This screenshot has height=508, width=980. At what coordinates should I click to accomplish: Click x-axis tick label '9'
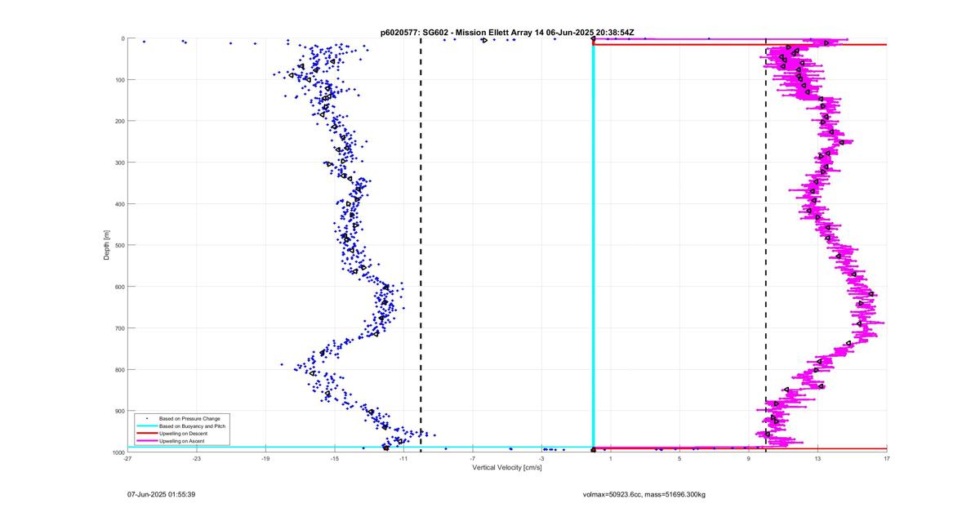[x=749, y=459]
